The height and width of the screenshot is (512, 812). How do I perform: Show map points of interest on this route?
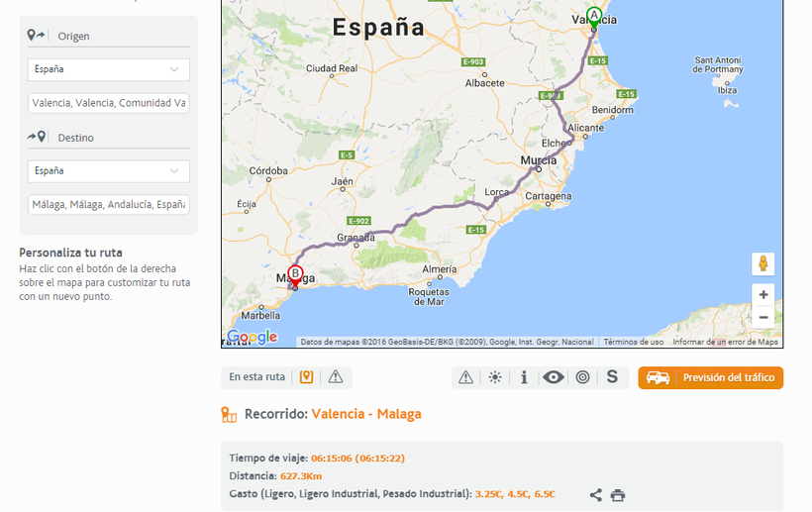coord(307,377)
